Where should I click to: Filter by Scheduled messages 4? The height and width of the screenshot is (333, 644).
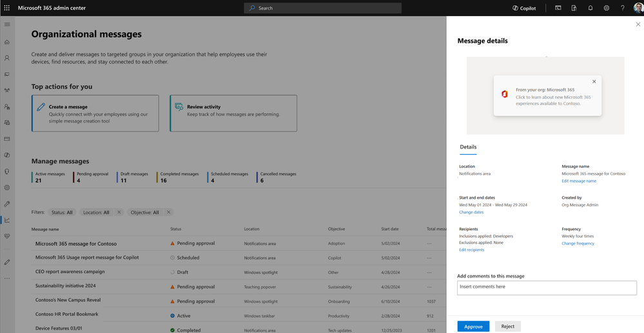[x=228, y=177]
